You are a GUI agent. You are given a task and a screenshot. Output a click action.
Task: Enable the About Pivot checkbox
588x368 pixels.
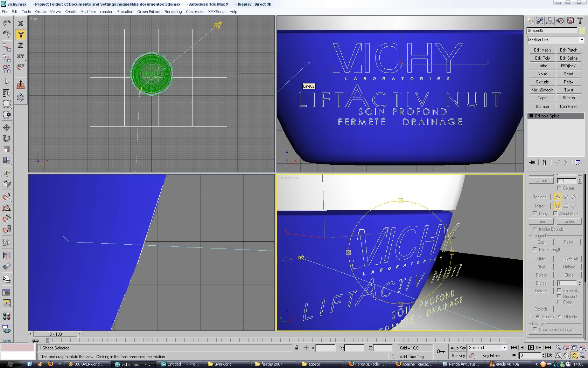(555, 214)
